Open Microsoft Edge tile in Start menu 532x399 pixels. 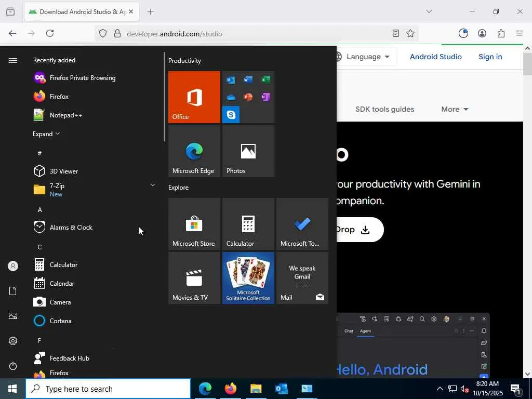coord(194,151)
